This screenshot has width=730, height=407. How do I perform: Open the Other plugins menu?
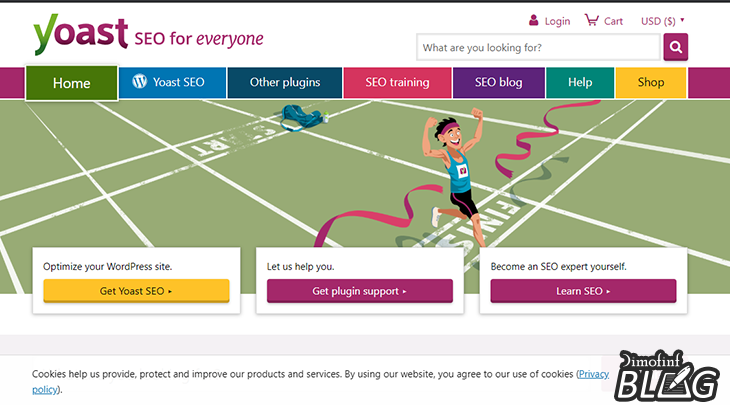[285, 82]
